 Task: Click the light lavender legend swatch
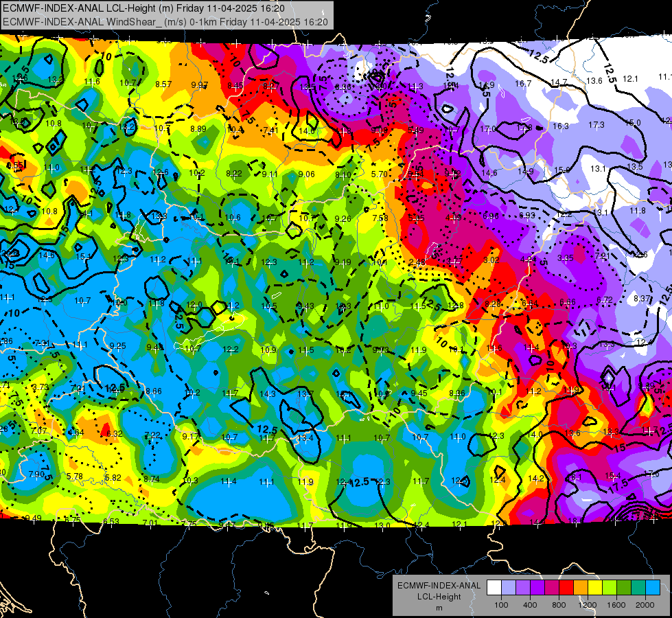point(509,587)
